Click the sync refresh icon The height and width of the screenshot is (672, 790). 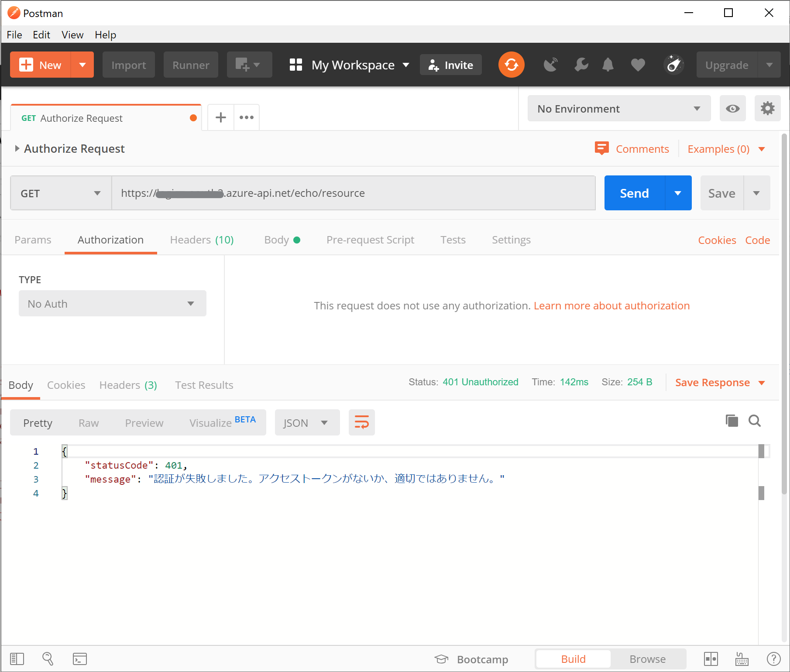tap(511, 65)
